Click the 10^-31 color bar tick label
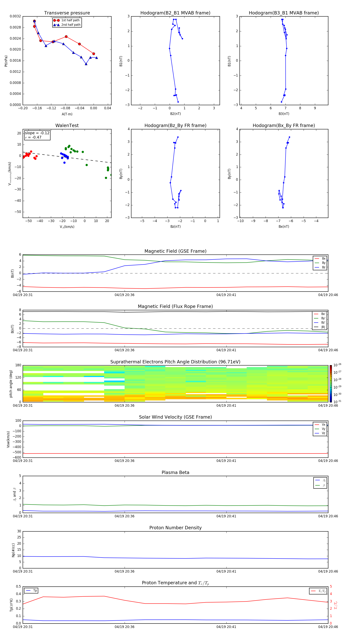 [337, 402]
